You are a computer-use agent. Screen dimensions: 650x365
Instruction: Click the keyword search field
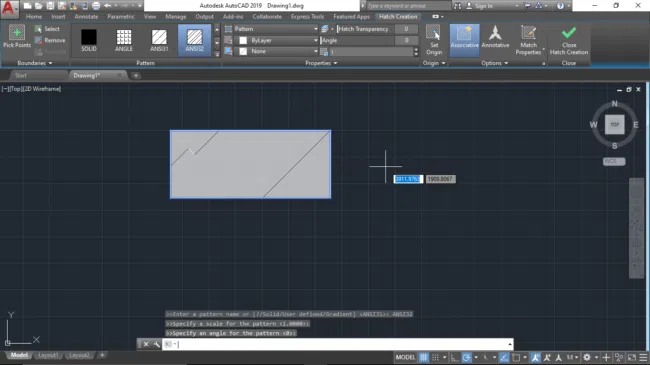[x=408, y=6]
